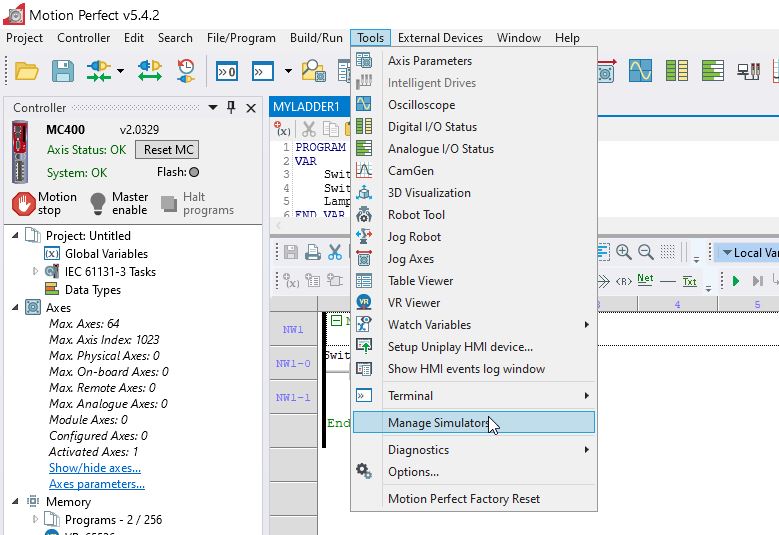Click cut scissors icon in ladder toolbar
The image size is (779, 535).
[335, 253]
